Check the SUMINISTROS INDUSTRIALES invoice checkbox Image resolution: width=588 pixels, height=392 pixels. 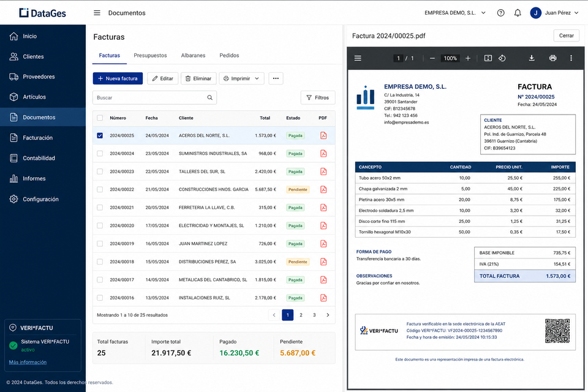point(100,153)
